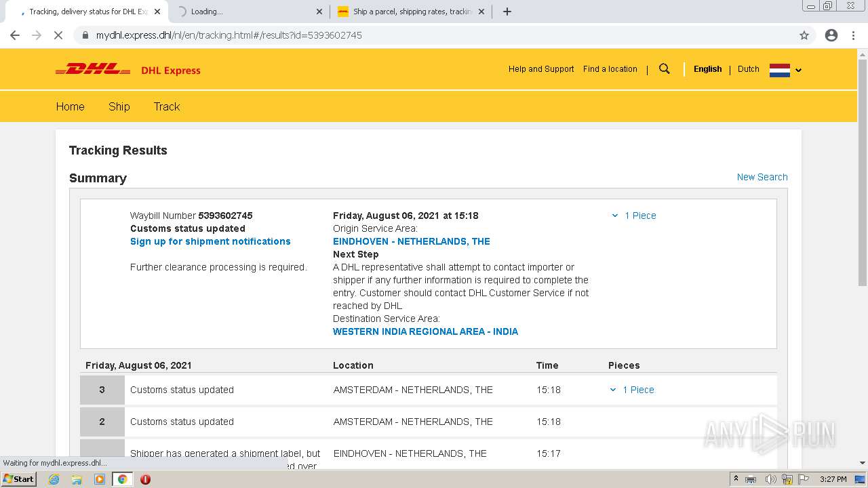
Task: Click browser back arrow
Action: pyautogui.click(x=15, y=35)
